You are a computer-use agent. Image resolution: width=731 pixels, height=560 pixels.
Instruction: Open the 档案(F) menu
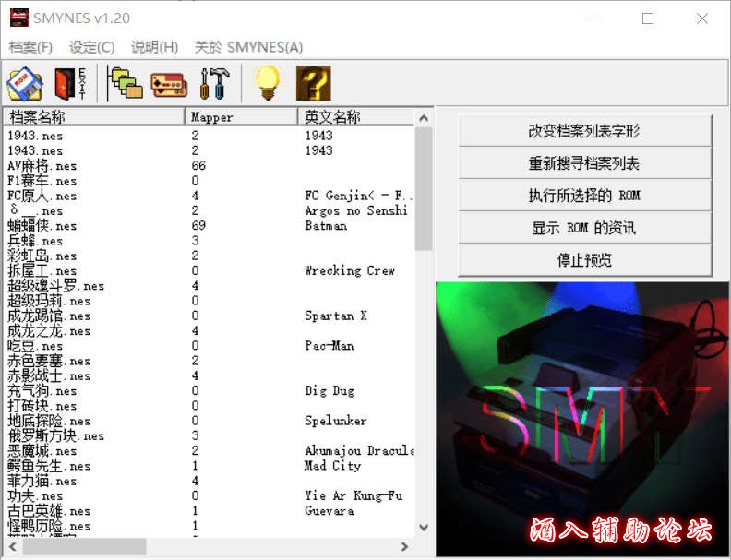tap(30, 47)
